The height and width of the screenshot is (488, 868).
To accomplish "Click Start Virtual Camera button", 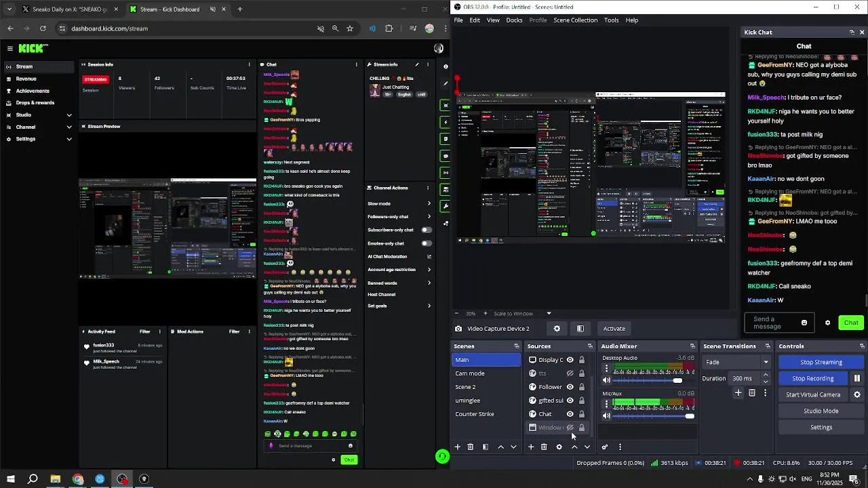I will pos(813,394).
